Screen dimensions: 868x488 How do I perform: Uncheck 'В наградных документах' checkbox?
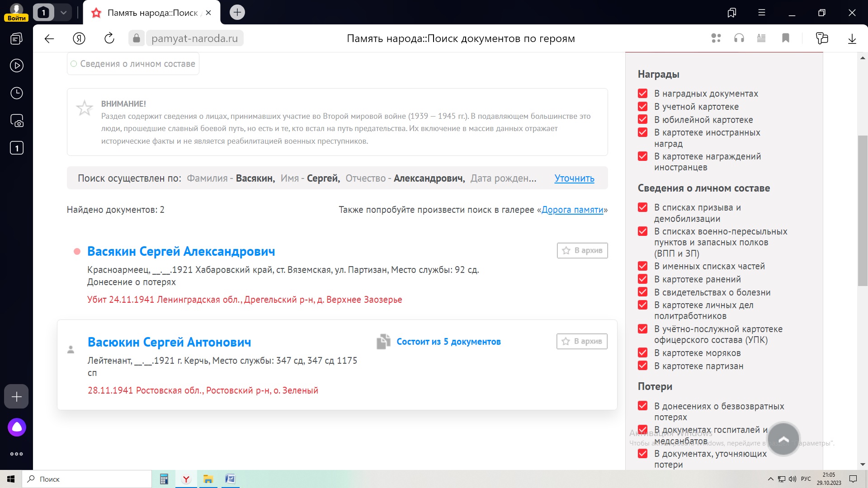(642, 94)
